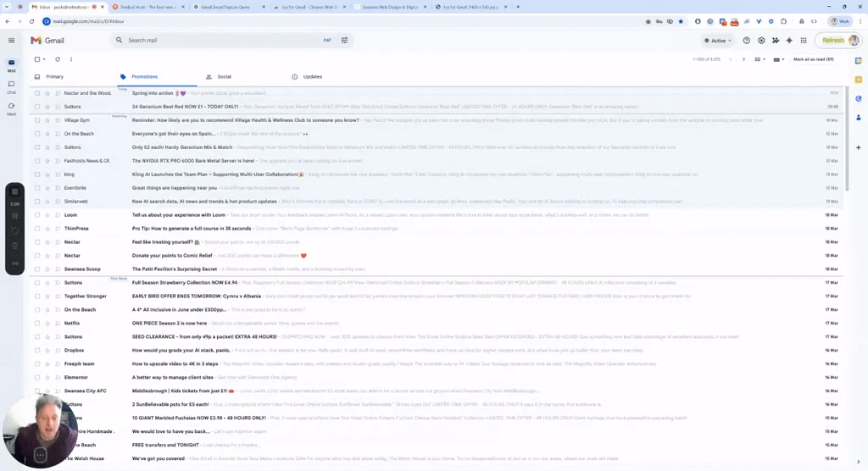
Task: Open a new browser tab
Action: [518, 7]
